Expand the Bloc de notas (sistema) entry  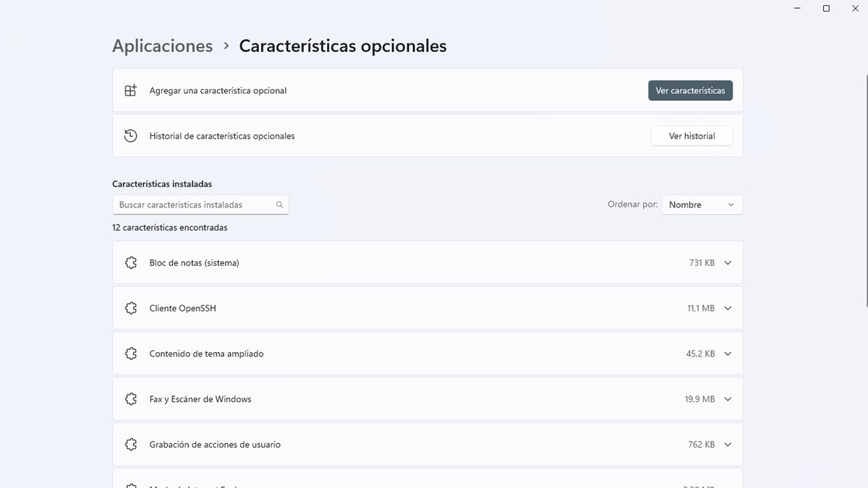[728, 263]
